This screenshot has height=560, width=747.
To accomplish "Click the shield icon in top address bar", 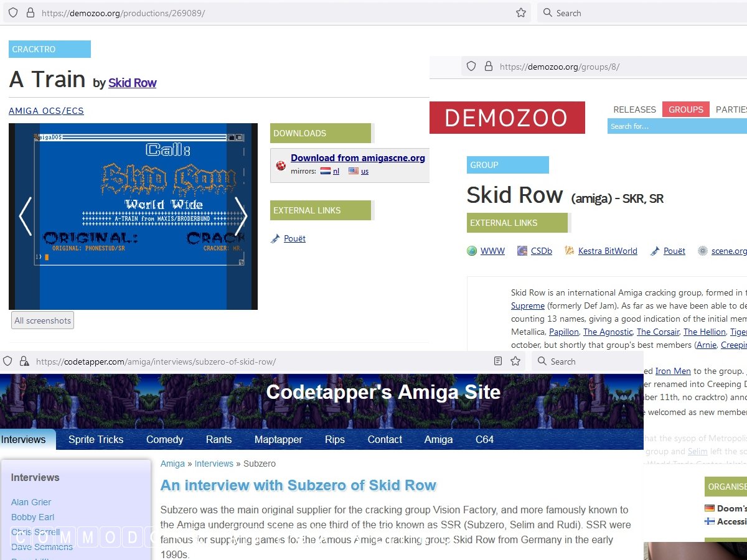I will point(12,13).
